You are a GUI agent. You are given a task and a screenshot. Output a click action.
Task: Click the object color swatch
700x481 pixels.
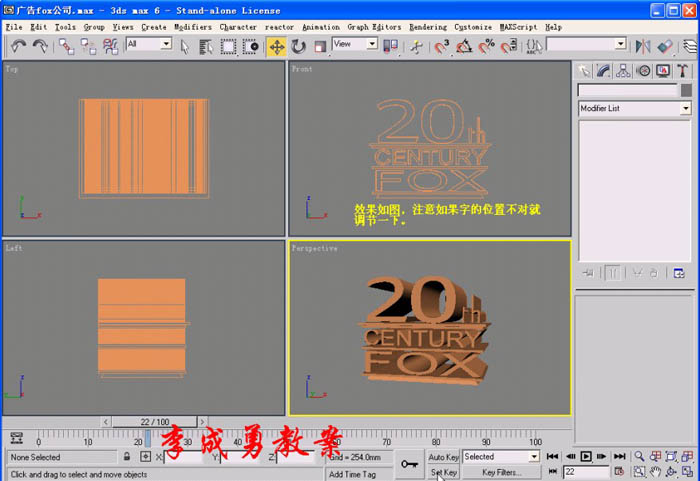(686, 91)
